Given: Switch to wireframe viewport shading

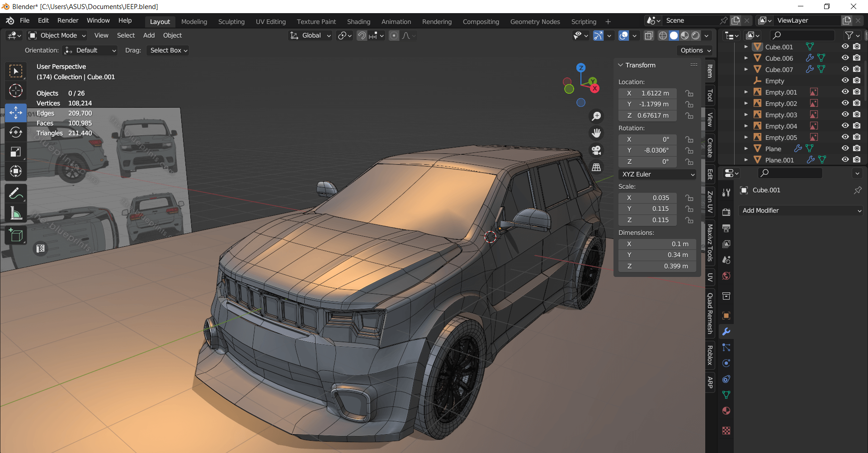Looking at the screenshot, I should click(x=663, y=36).
